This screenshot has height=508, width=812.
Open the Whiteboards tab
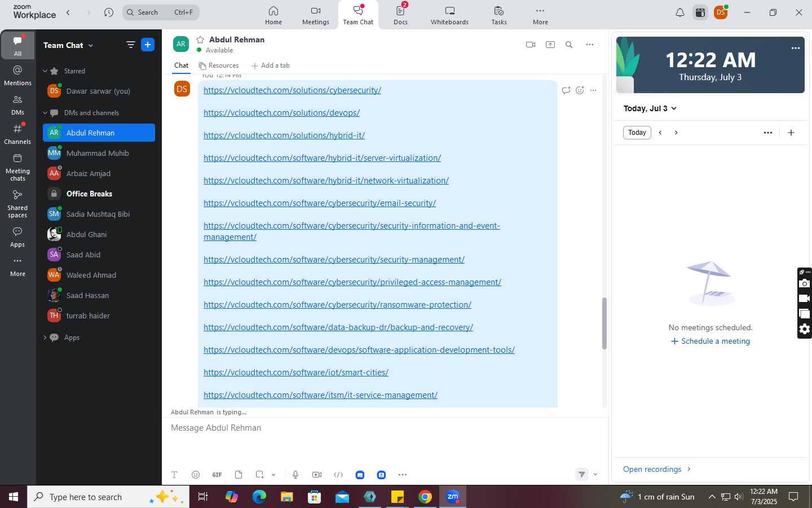point(449,15)
